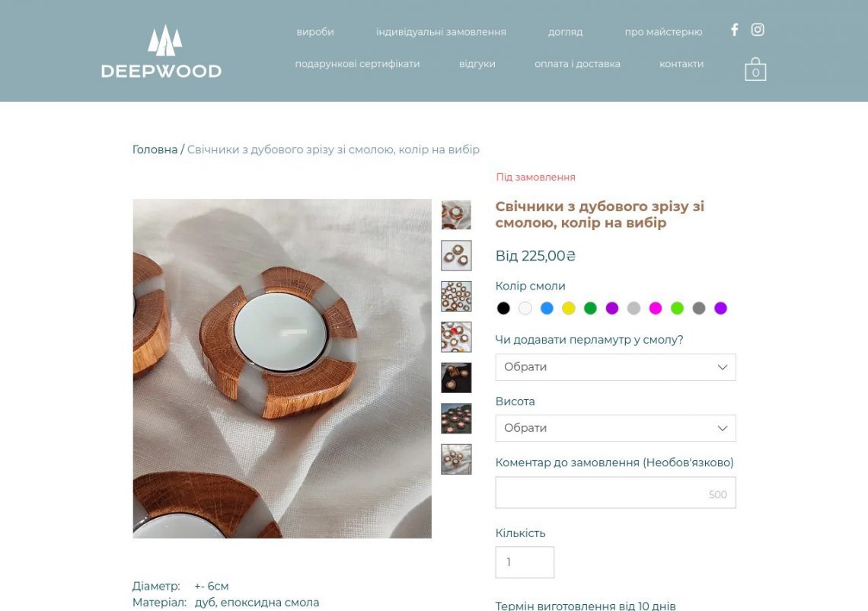Open the Висота height dropdown
Screen dimensions: 868x611
tap(615, 428)
